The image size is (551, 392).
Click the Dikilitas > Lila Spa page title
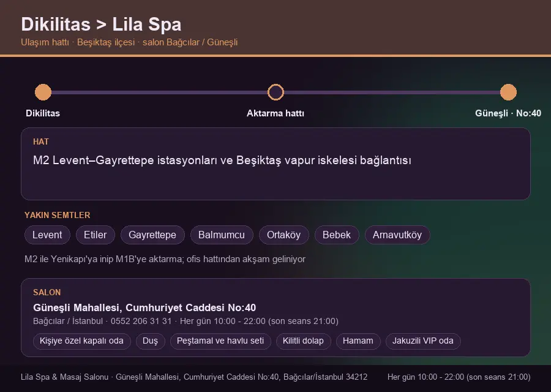click(101, 24)
